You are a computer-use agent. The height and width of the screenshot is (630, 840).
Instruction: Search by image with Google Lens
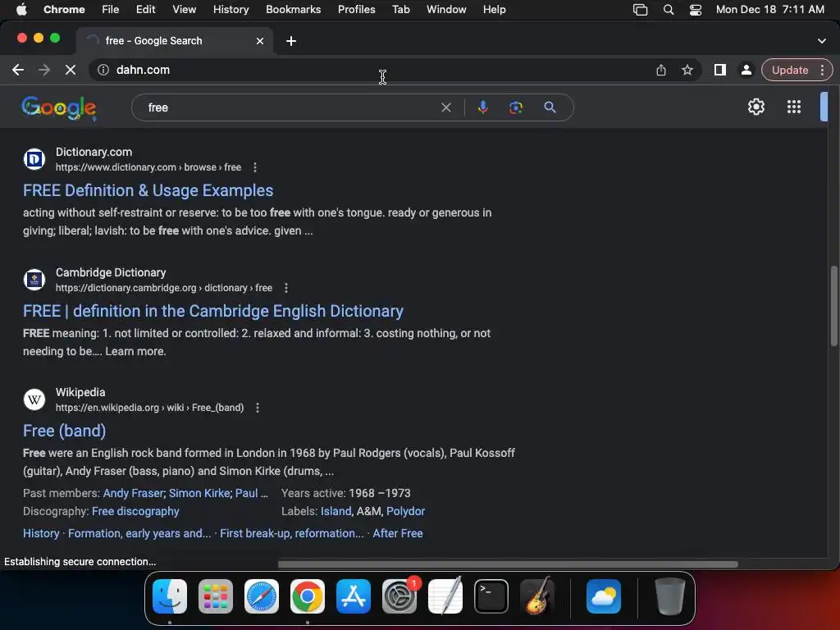click(x=515, y=107)
